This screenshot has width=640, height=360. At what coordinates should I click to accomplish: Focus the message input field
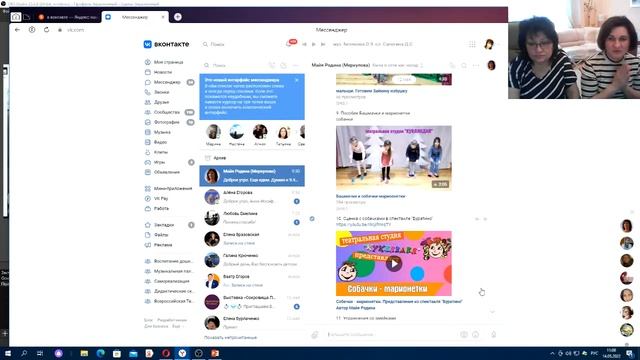pos(392,335)
